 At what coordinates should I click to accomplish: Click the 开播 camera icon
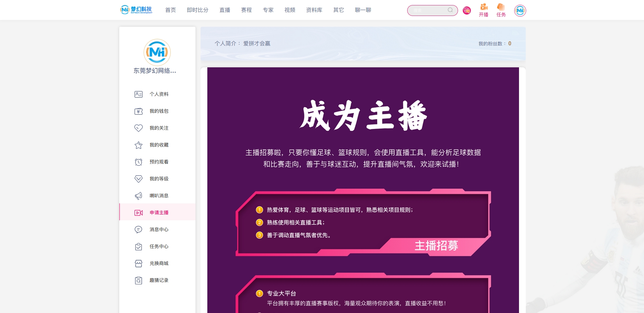coord(484,7)
